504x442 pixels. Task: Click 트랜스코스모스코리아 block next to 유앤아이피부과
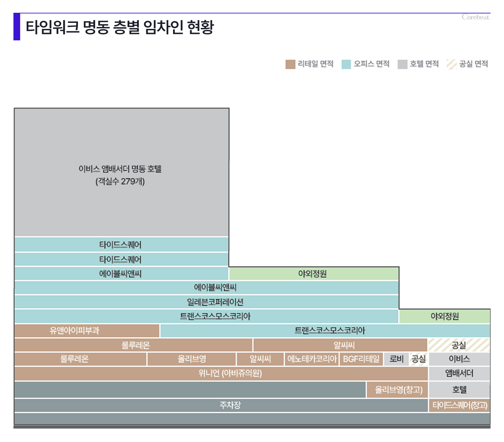pos(325,331)
